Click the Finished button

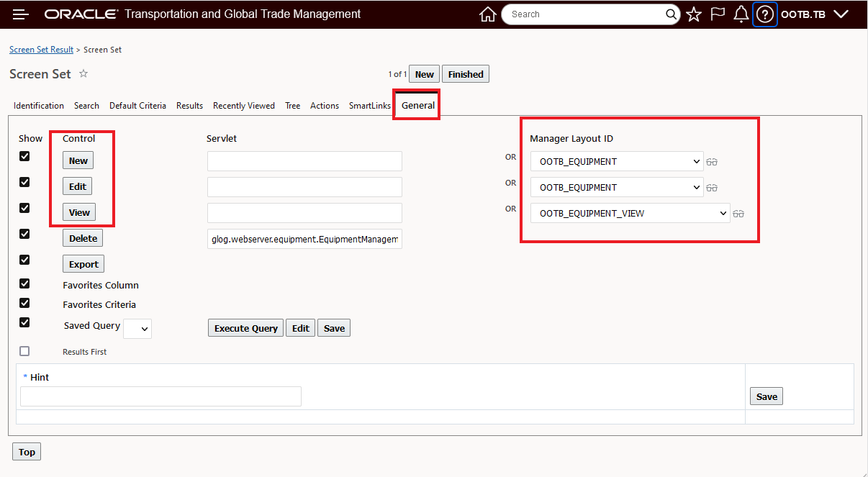466,74
